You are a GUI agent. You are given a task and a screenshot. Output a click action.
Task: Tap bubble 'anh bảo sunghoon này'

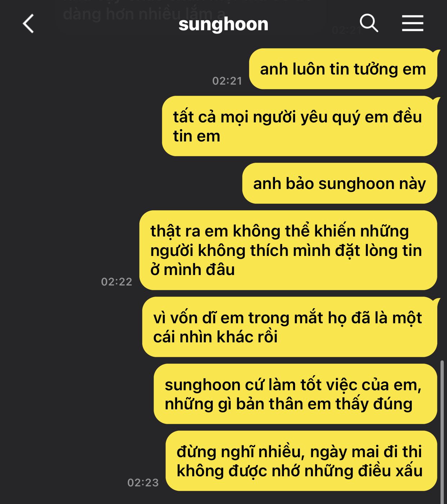(x=339, y=183)
